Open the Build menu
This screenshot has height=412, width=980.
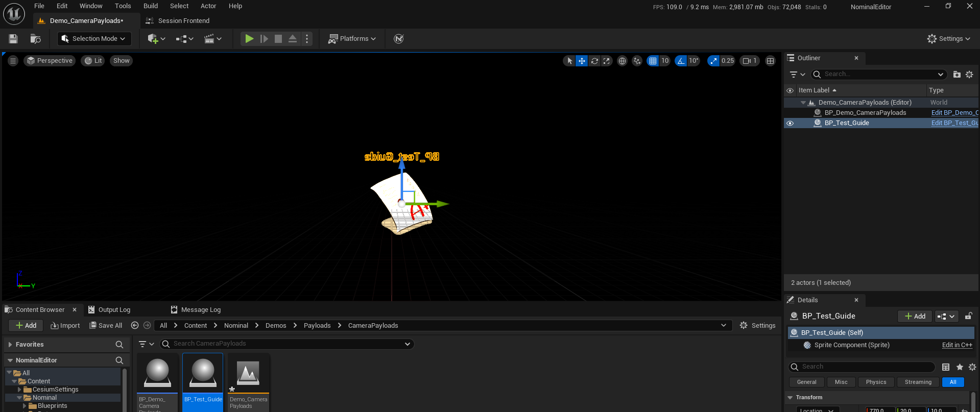(x=150, y=6)
